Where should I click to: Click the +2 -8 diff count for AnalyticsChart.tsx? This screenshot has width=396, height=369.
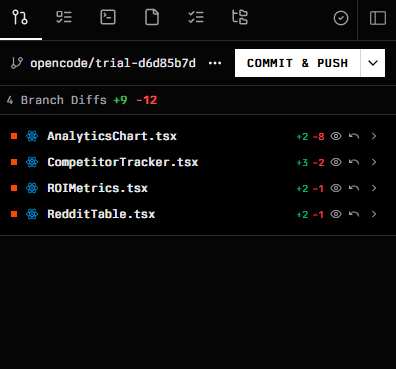point(310,137)
